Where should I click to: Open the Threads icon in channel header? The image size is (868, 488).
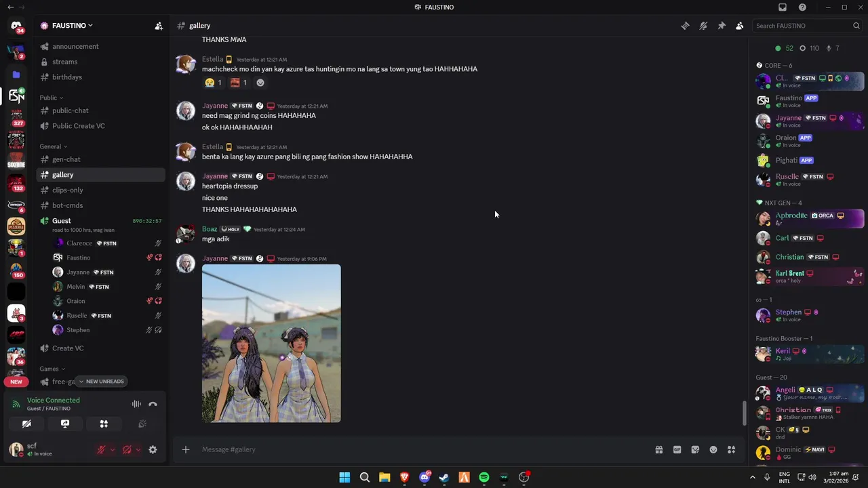pyautogui.click(x=685, y=26)
